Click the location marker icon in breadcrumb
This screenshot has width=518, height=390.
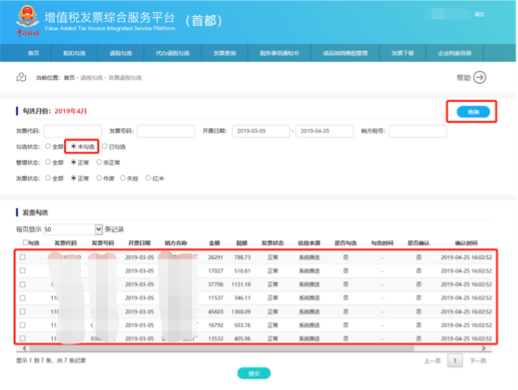21,77
